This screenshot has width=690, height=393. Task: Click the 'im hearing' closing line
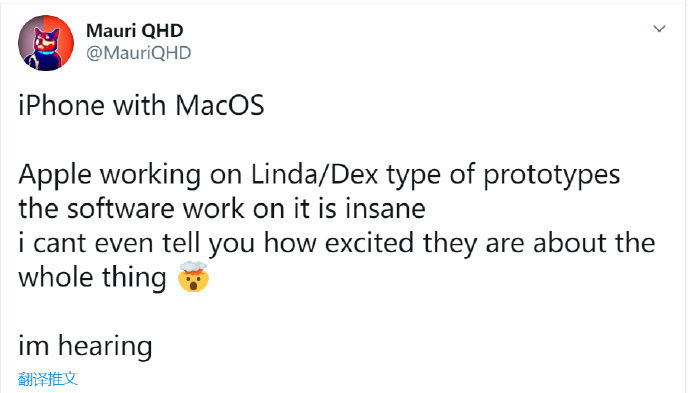[x=85, y=347]
